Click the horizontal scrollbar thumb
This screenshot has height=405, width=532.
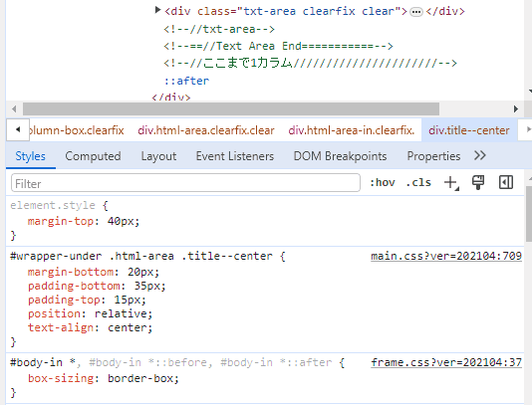[x=231, y=109]
